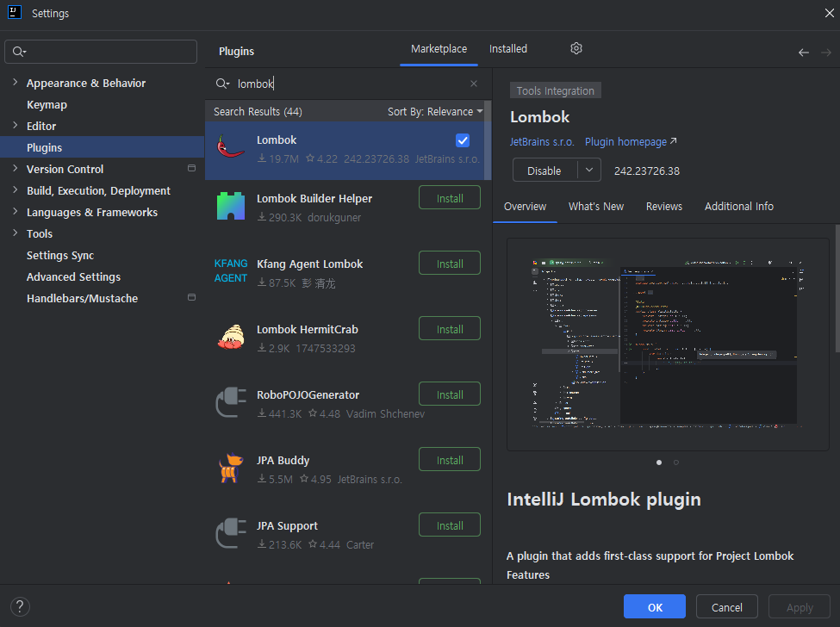The image size is (840, 627).
Task: Cancel the Settings dialog
Action: [x=726, y=606]
